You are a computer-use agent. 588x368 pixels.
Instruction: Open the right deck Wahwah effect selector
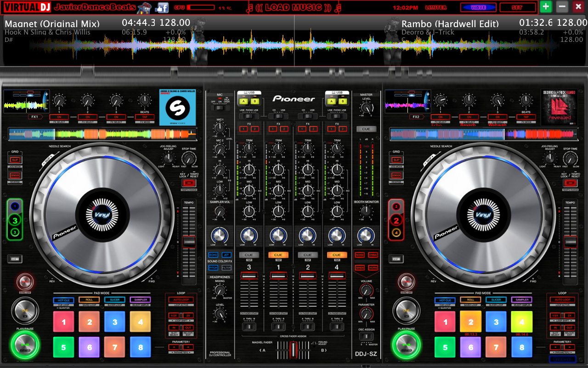(497, 124)
